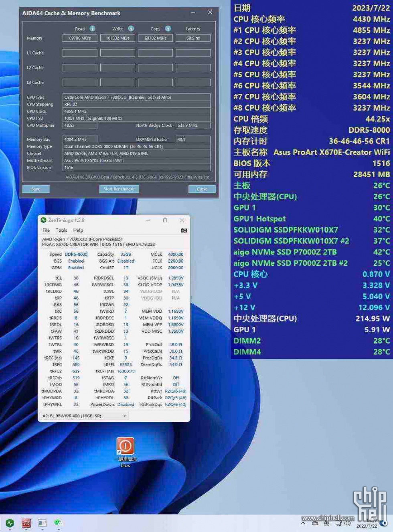Click the empty L3 Cache Copy field
This screenshot has width=393, height=532.
155,83
